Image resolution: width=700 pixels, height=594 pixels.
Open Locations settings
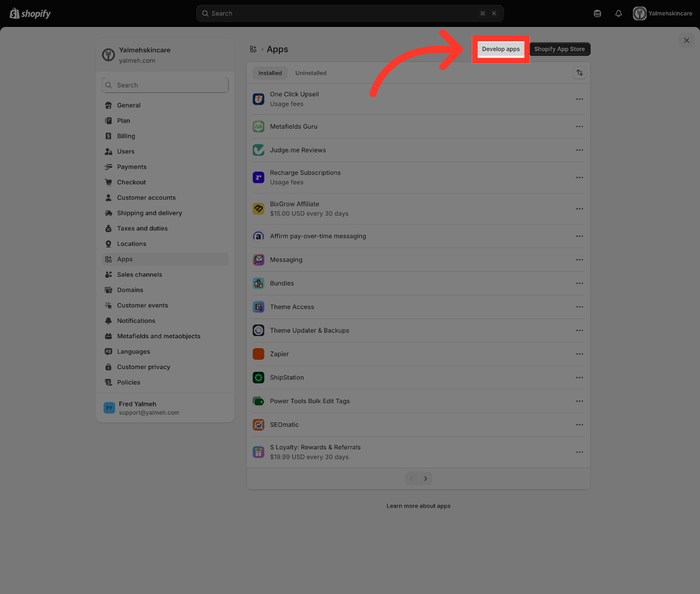165,244
